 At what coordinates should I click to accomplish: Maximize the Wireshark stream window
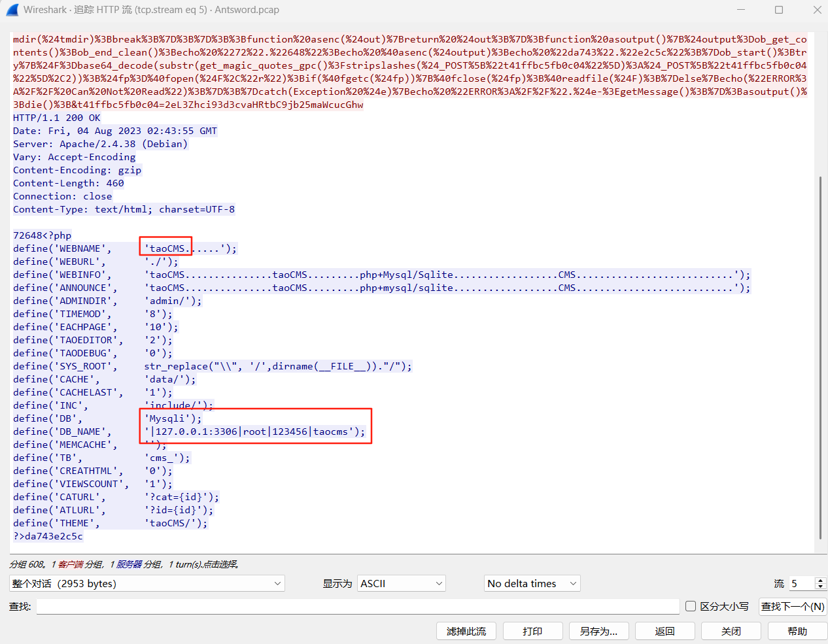(x=779, y=10)
